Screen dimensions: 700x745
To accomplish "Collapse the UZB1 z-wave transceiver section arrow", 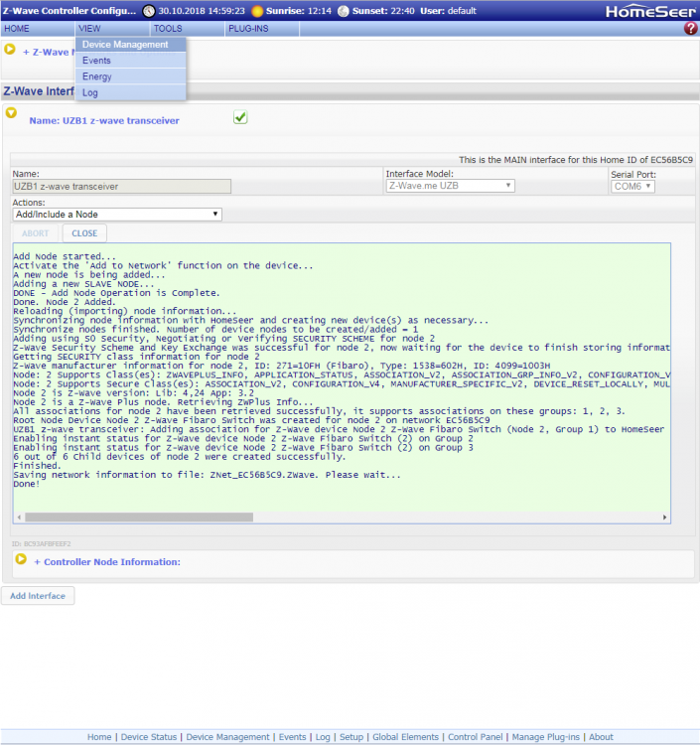I will (12, 113).
